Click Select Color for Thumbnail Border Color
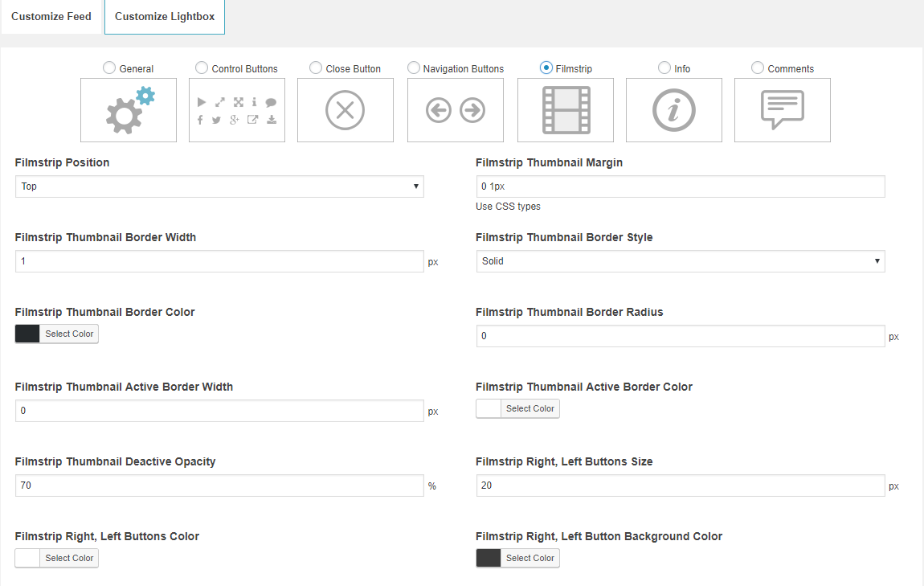 pos(69,334)
